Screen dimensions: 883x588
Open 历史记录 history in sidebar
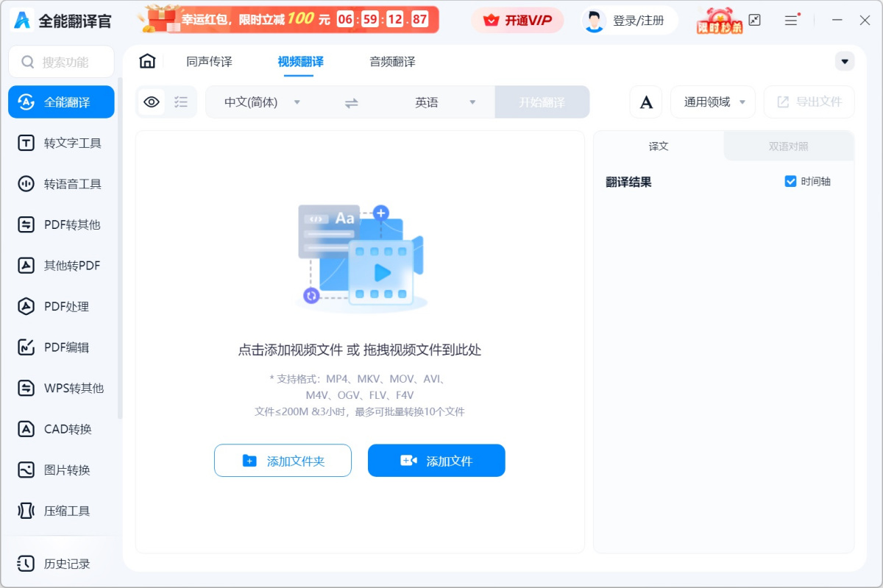(x=61, y=564)
